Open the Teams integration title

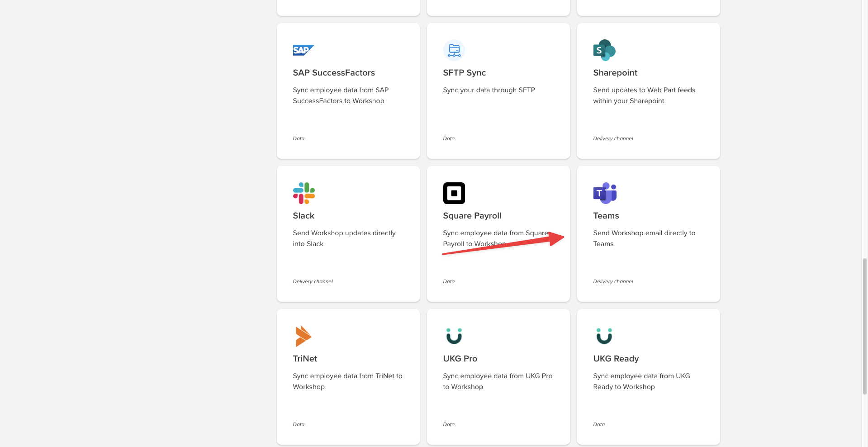click(x=606, y=216)
